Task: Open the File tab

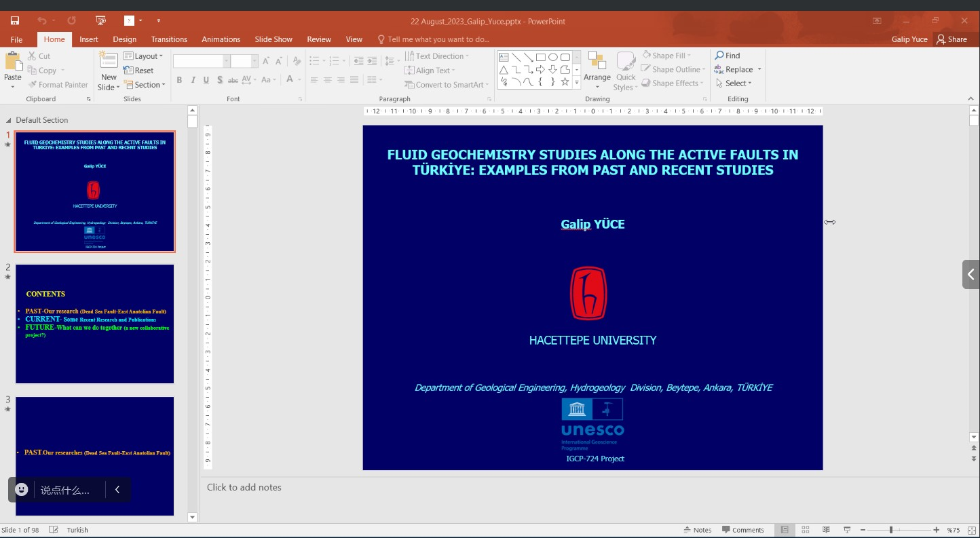Action: pos(16,39)
